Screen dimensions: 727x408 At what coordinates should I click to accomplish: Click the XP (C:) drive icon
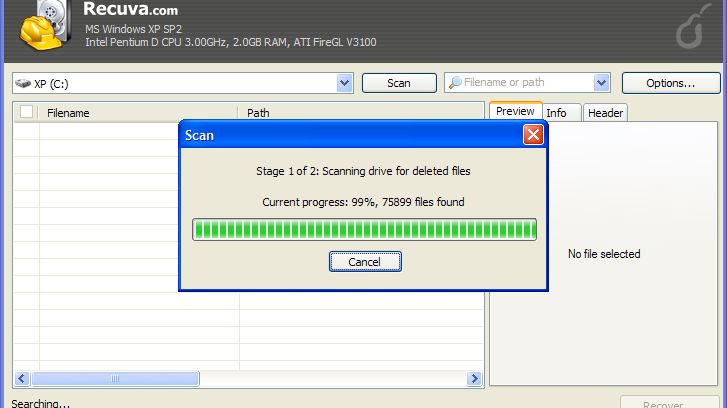click(23, 83)
